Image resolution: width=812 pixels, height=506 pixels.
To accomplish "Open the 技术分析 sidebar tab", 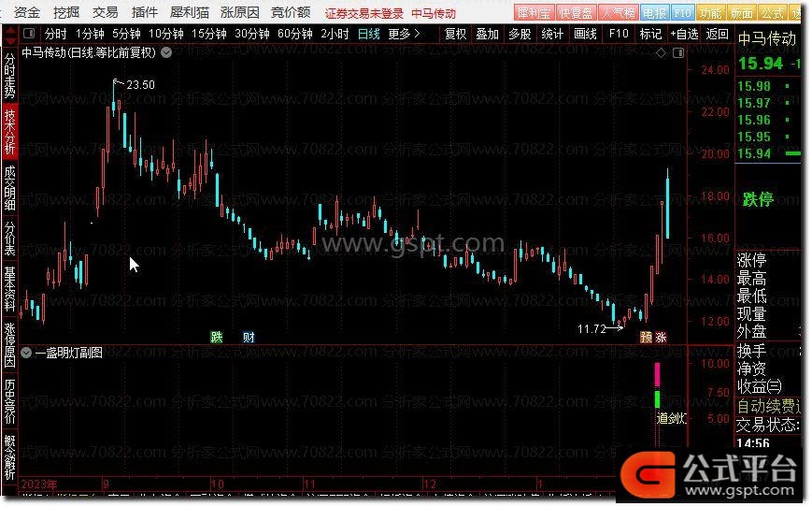I will [x=9, y=131].
